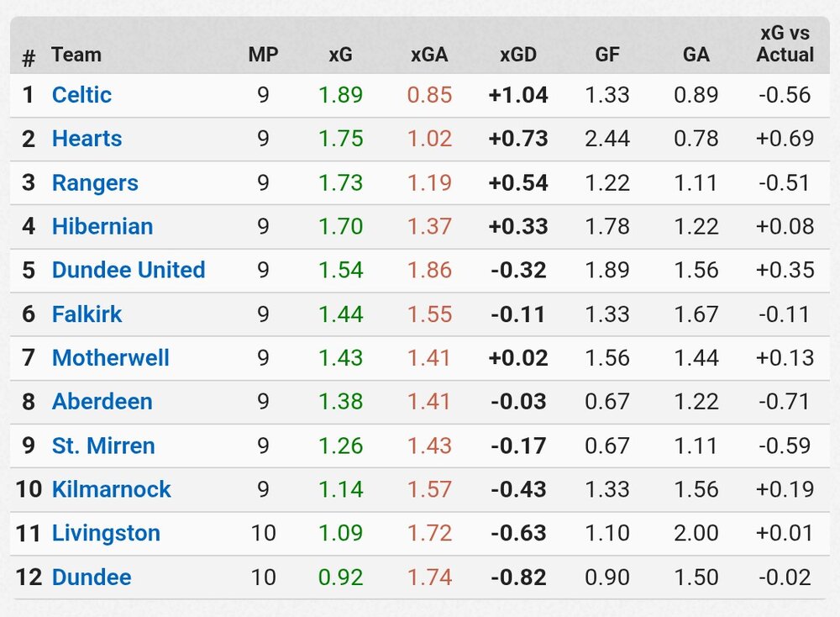
Task: Click the Aberdeen team link
Action: 102,402
